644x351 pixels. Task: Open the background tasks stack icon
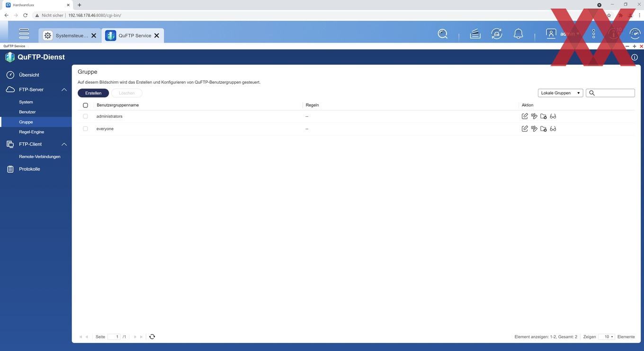(x=475, y=34)
